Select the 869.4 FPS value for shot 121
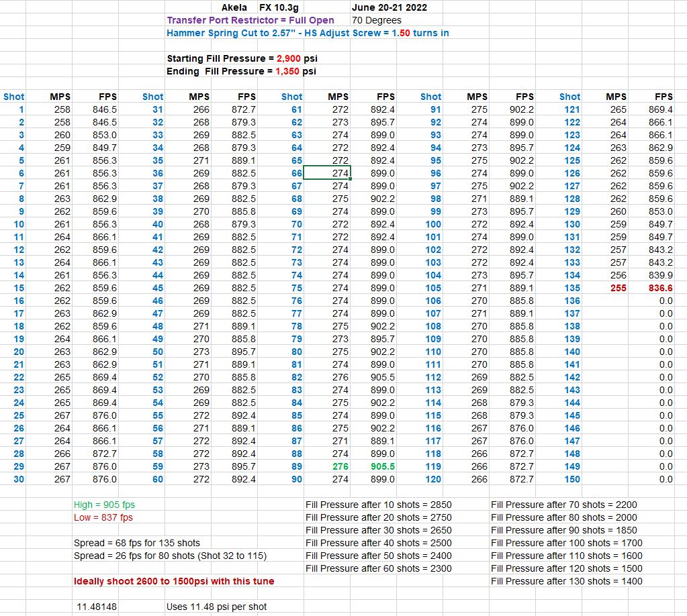The height and width of the screenshot is (616, 687). pyautogui.click(x=661, y=109)
